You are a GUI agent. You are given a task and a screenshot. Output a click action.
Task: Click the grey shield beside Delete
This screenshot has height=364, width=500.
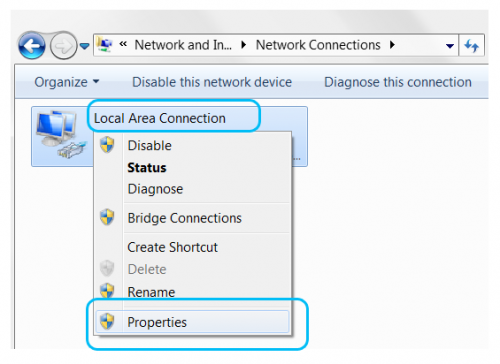coord(107,268)
